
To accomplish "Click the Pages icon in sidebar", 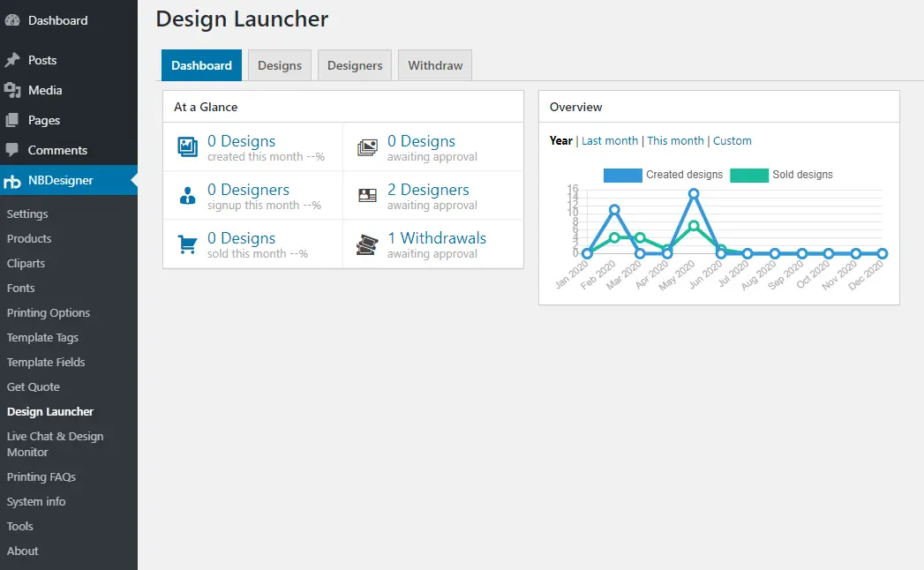I will tap(12, 120).
